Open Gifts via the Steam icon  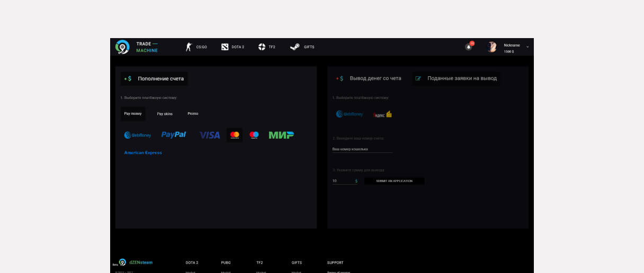coord(295,47)
